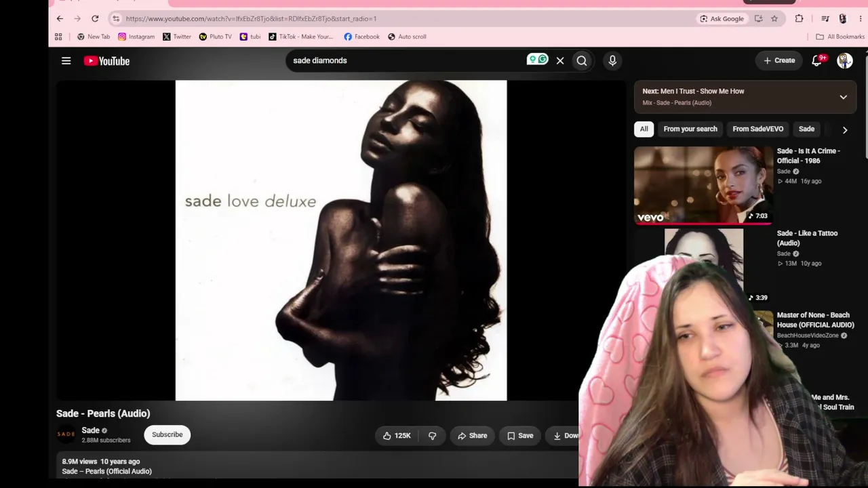
Task: Open the YouTube guide hamburger menu
Action: tap(66, 61)
